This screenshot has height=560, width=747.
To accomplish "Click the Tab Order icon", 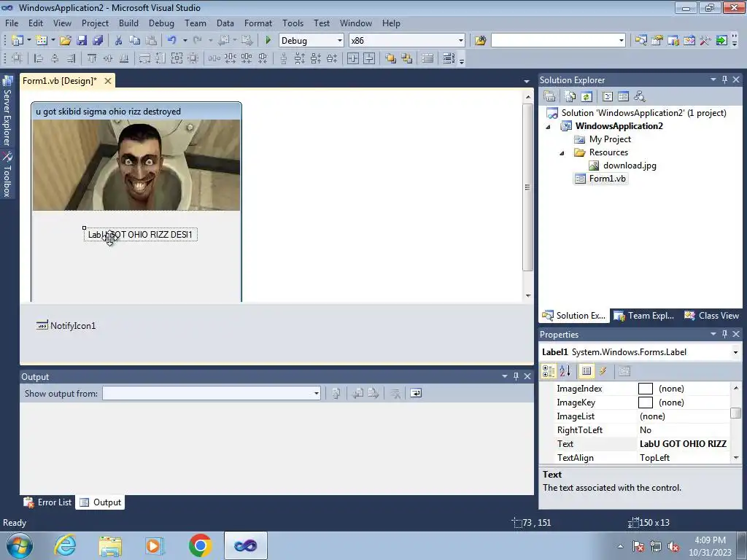I will click(449, 58).
